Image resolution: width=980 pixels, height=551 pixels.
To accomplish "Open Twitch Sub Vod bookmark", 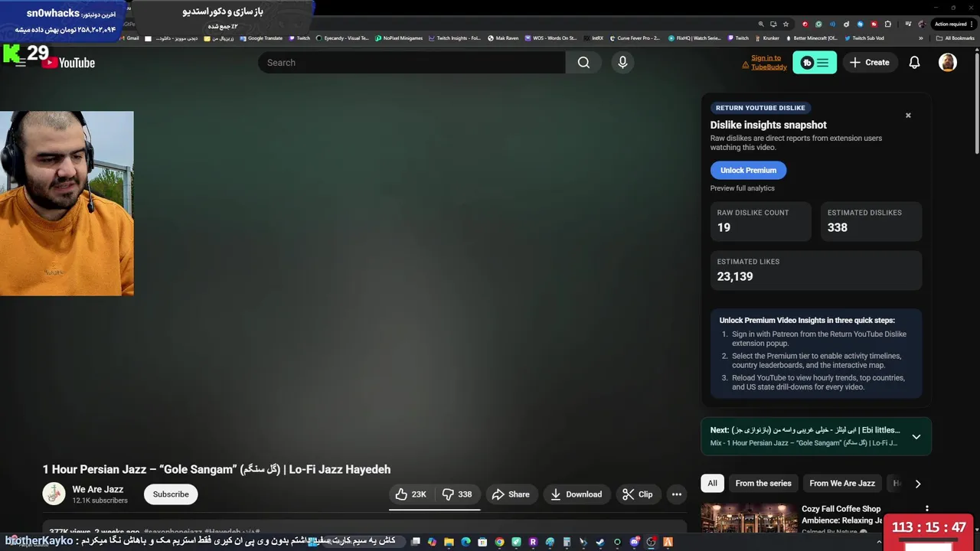I will point(864,38).
